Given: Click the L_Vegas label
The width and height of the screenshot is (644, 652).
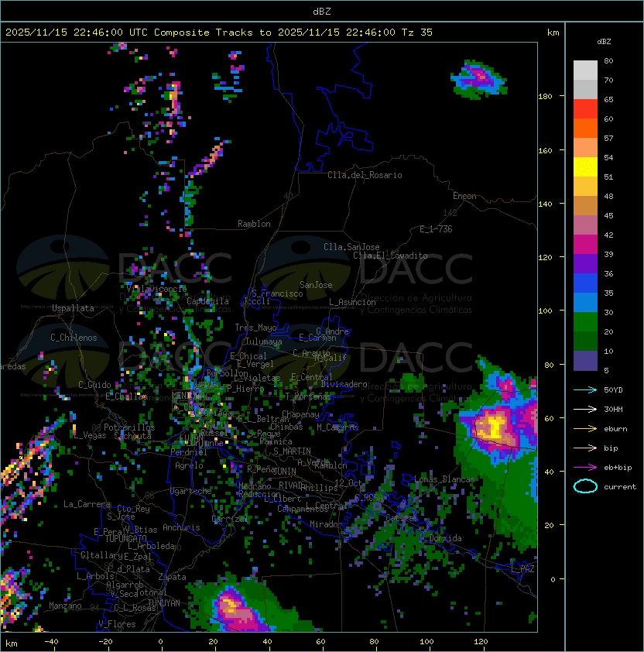Looking at the screenshot, I should pos(90,435).
